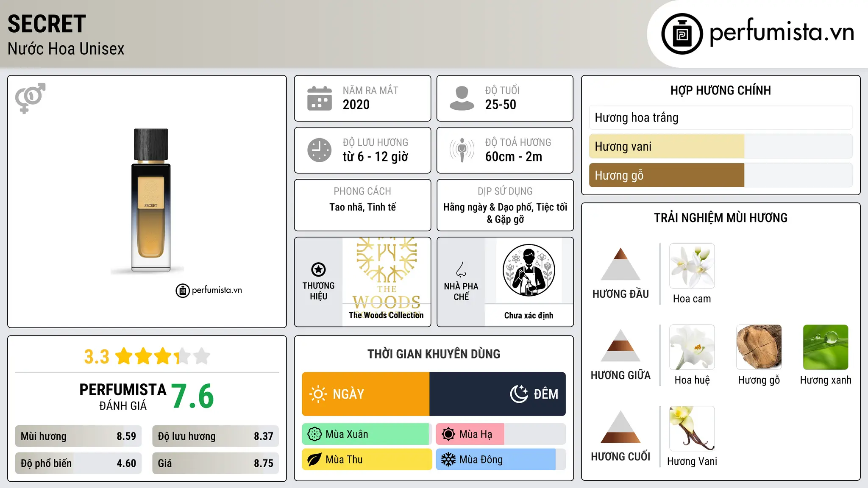868x488 pixels.
Task: Click the perfumista.vn wordmark in the header
Action: [782, 32]
